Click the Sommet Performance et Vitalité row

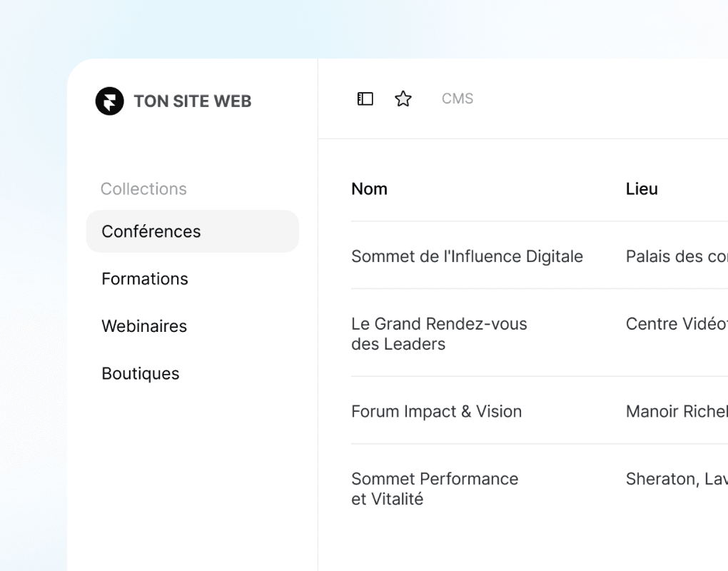click(x=434, y=488)
